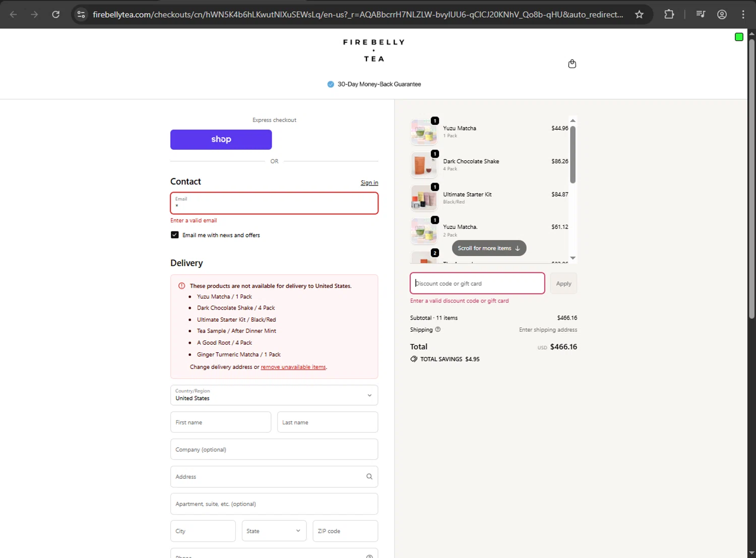View site information icon in address bar
The image size is (756, 558).
[x=81, y=14]
